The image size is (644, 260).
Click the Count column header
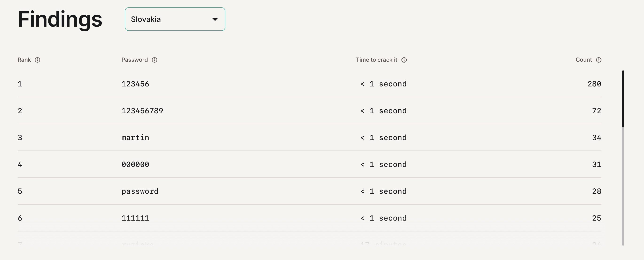pyautogui.click(x=584, y=60)
